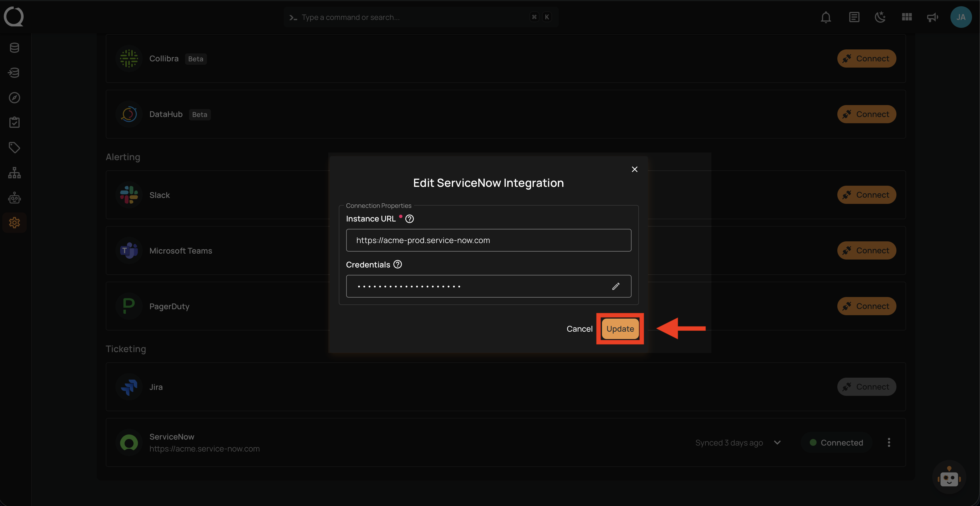Click the Collibra Beta badge

coord(196,59)
